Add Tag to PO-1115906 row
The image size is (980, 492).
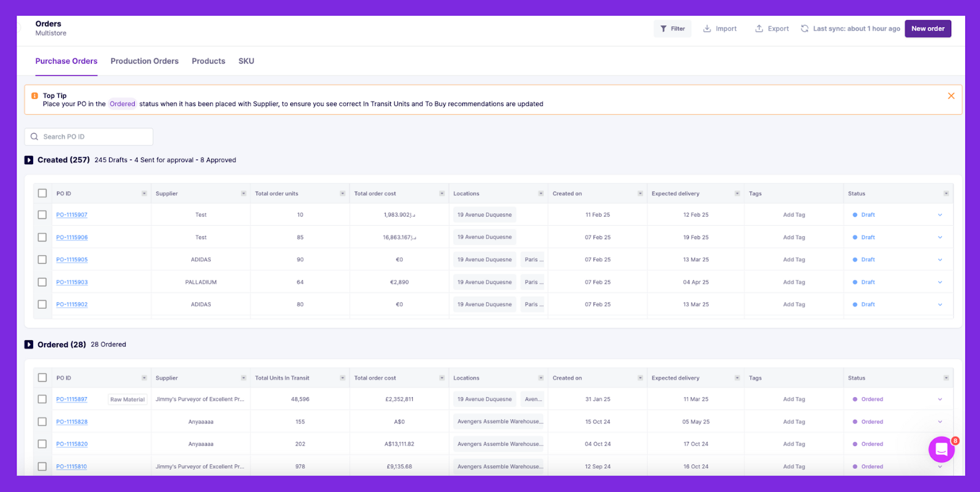point(794,237)
